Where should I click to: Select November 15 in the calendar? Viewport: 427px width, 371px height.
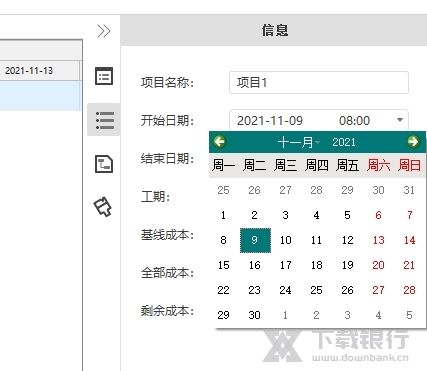coord(224,265)
